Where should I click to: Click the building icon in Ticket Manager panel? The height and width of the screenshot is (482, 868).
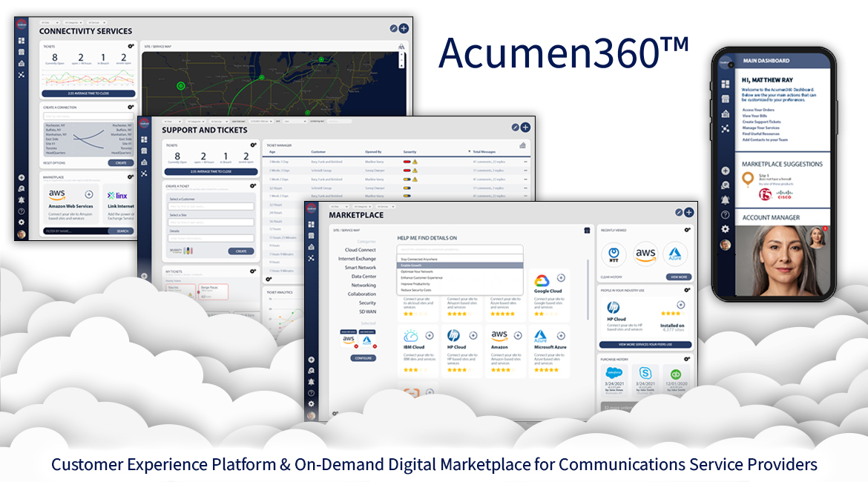(x=522, y=145)
